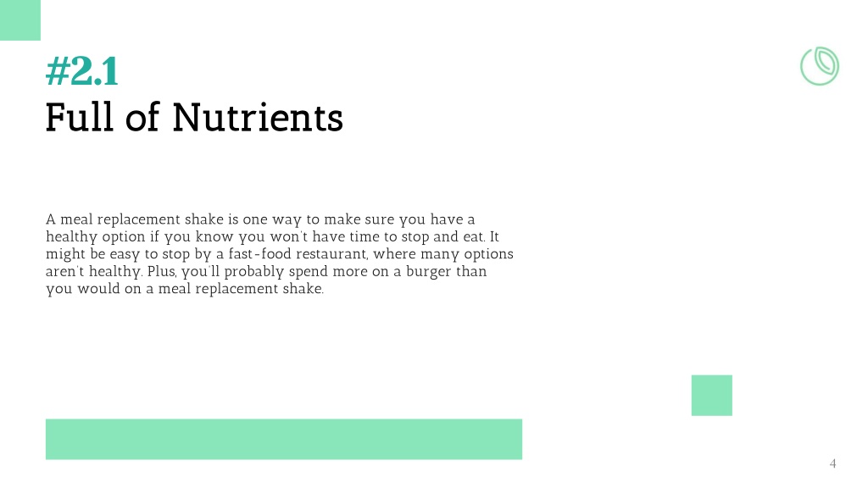Click the #2.1 section number heading

[82, 71]
